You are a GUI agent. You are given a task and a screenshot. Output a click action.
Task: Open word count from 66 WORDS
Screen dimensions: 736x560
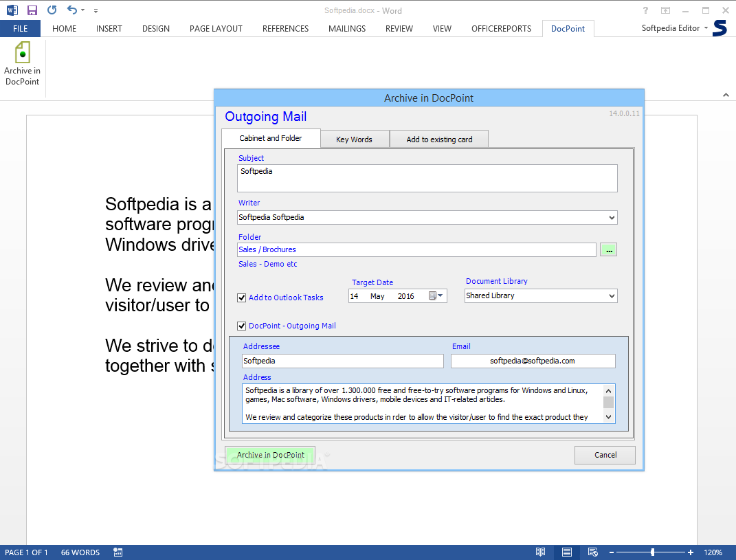click(x=80, y=552)
